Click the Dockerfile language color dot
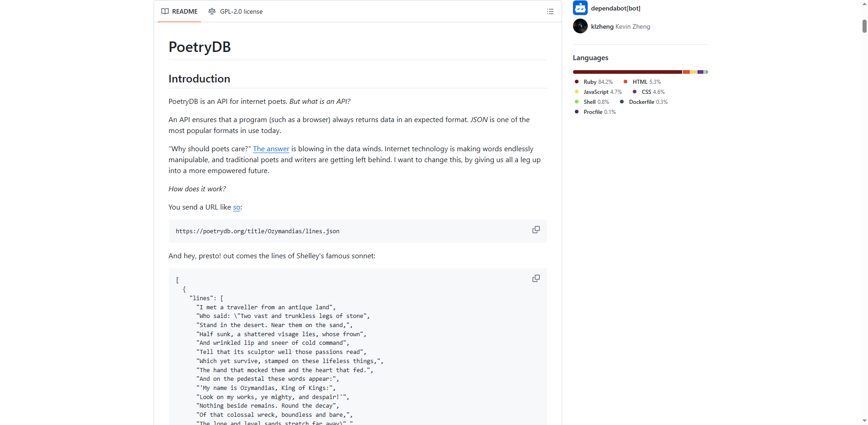This screenshot has width=868, height=425. pos(621,102)
